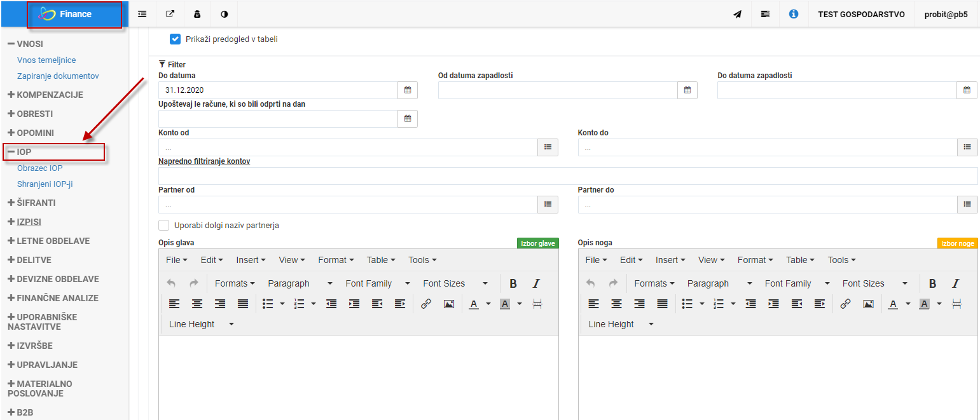Viewport: 980px width, 420px height.
Task: Expand the KOMPENZACIJE sidebar section
Action: point(45,95)
